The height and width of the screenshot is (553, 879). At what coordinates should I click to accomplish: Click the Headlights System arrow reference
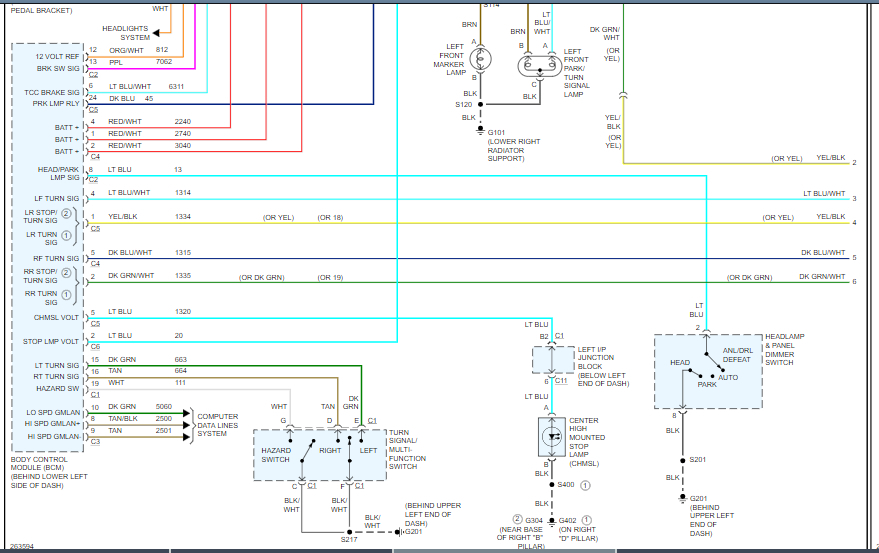coord(128,33)
